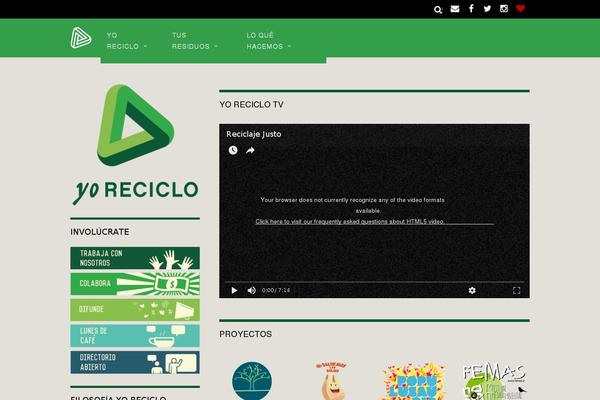This screenshot has width=600, height=400.
Task: Click the video progress bar
Action: [x=374, y=282]
